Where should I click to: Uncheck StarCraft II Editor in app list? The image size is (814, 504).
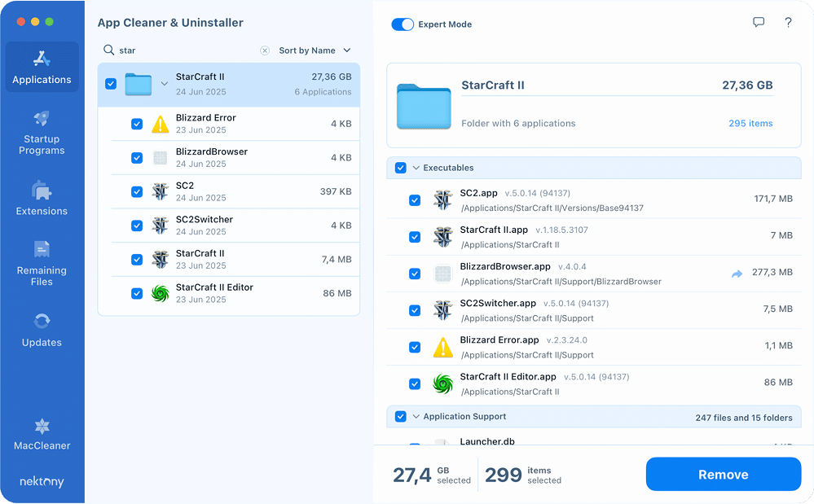(x=137, y=293)
